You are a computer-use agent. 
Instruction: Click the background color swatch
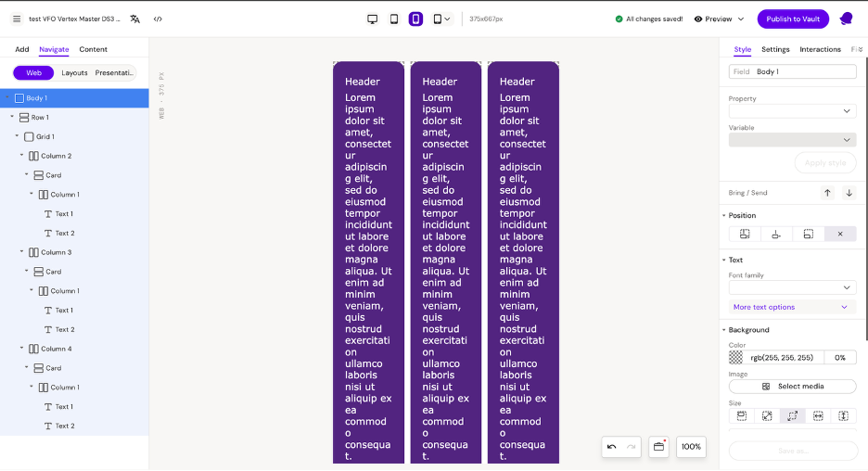[x=736, y=357]
